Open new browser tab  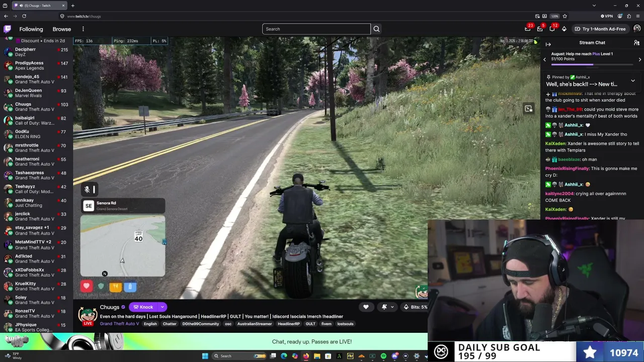(72, 6)
